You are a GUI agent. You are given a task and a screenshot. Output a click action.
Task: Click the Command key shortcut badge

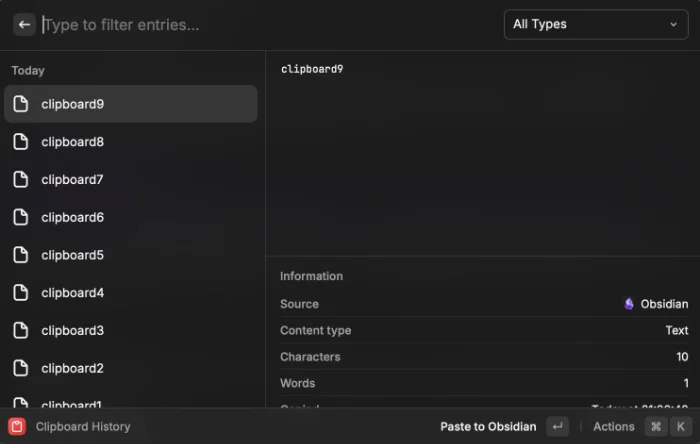[655, 426]
